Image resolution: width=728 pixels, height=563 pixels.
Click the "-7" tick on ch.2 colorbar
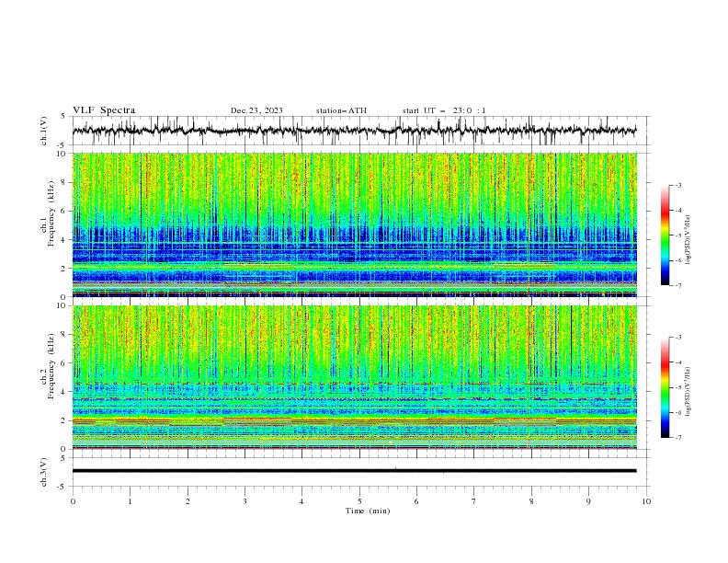[x=677, y=438]
